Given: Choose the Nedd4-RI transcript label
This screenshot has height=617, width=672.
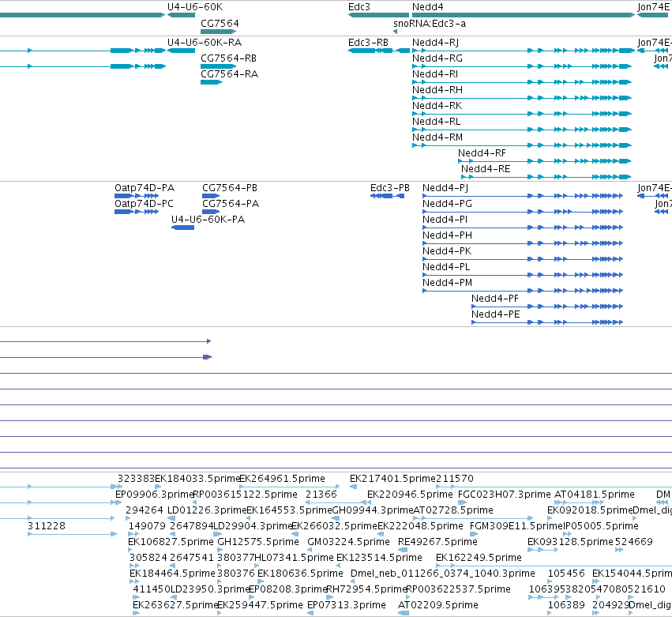Looking at the screenshot, I should pos(435,73).
